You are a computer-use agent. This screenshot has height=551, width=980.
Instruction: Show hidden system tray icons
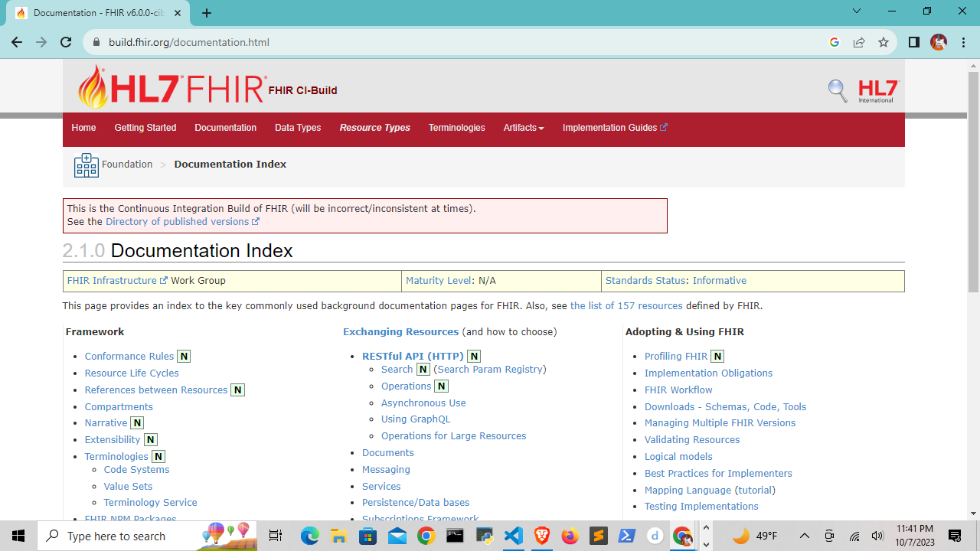pos(805,536)
